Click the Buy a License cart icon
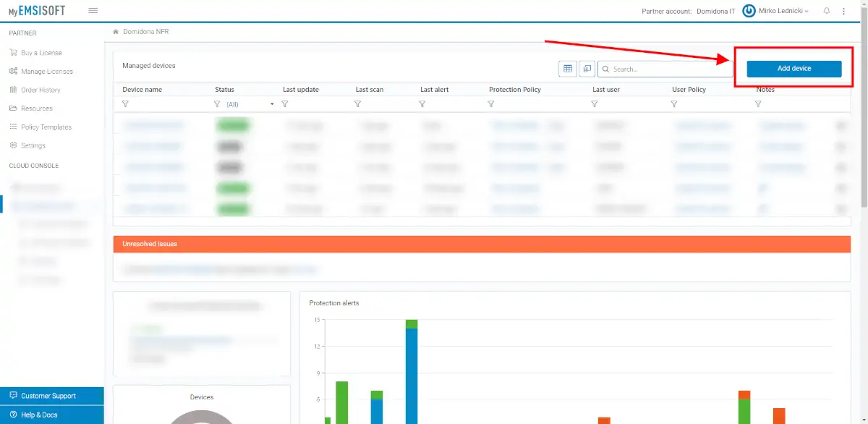Viewport: 868px width, 424px height. [x=13, y=53]
